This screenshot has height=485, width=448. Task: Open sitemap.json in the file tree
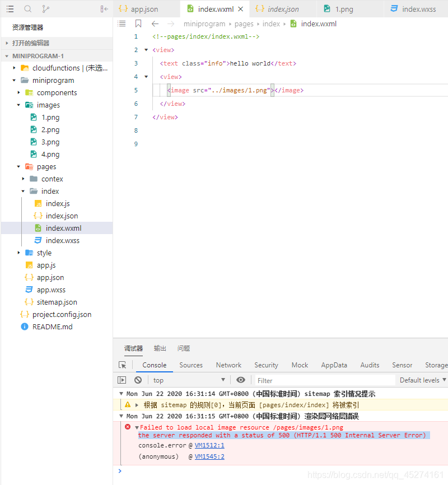coord(57,302)
